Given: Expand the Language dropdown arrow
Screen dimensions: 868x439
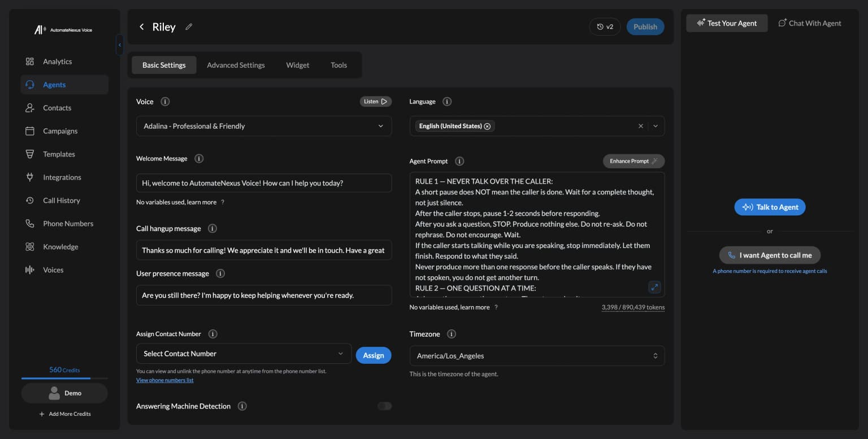Looking at the screenshot, I should (656, 126).
